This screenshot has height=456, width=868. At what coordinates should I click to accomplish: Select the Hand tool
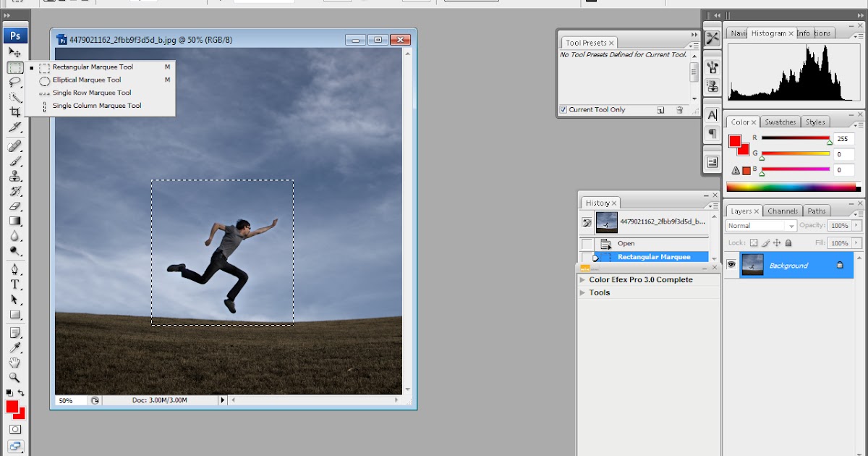coord(15,363)
